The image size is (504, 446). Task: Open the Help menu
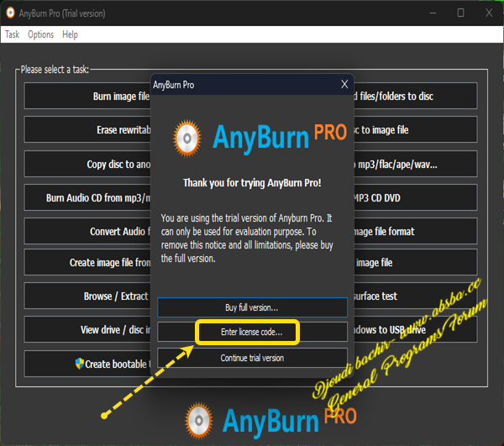tap(70, 34)
